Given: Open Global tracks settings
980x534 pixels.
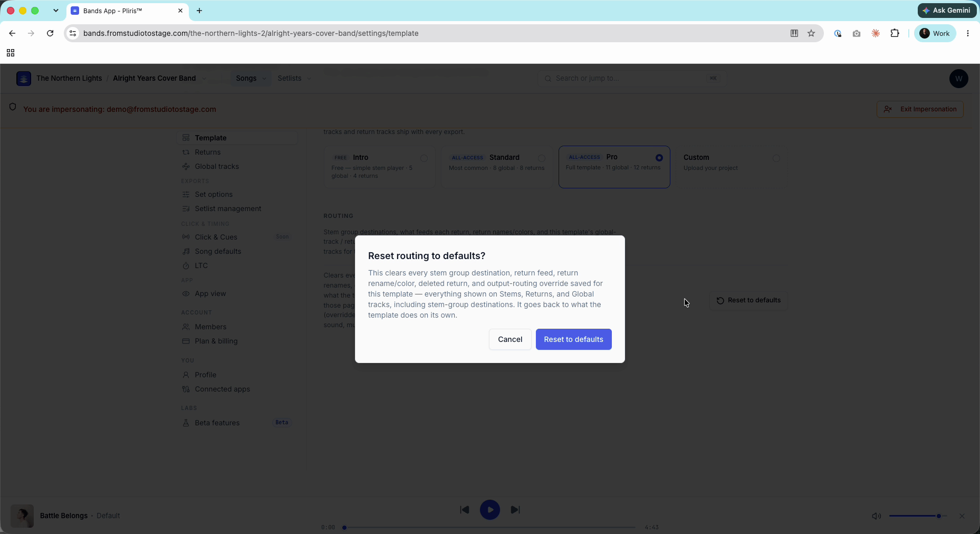Looking at the screenshot, I should pyautogui.click(x=237, y=166).
